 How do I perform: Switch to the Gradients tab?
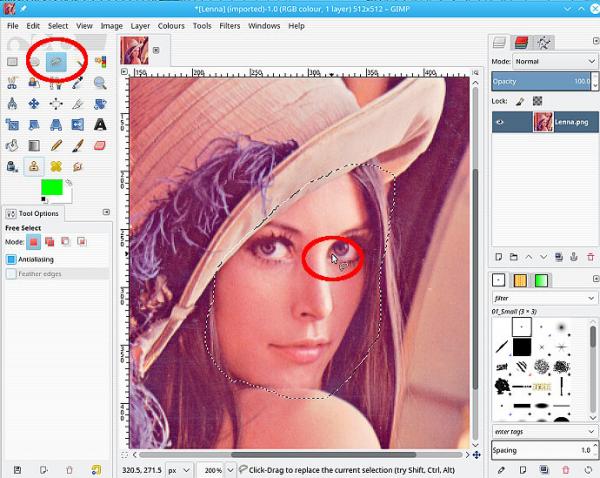541,281
